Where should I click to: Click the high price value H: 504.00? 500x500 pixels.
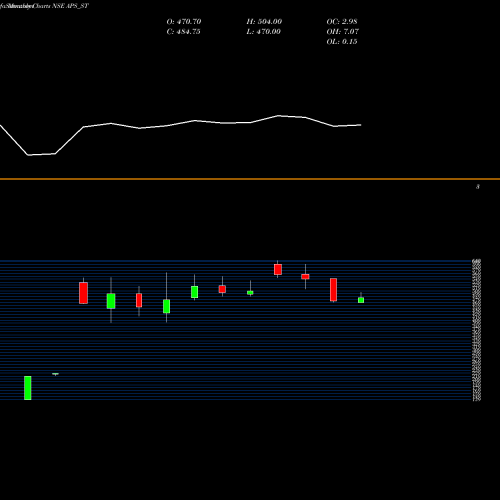coord(264,22)
